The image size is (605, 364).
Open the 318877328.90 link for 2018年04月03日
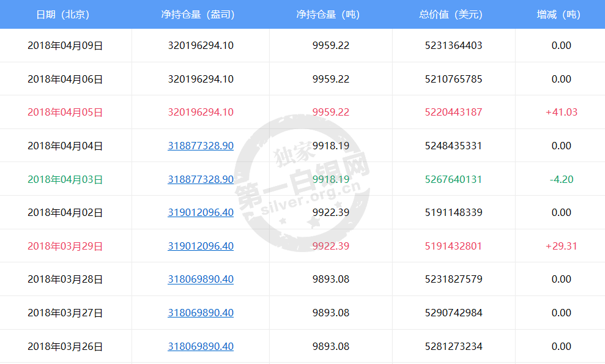[201, 179]
